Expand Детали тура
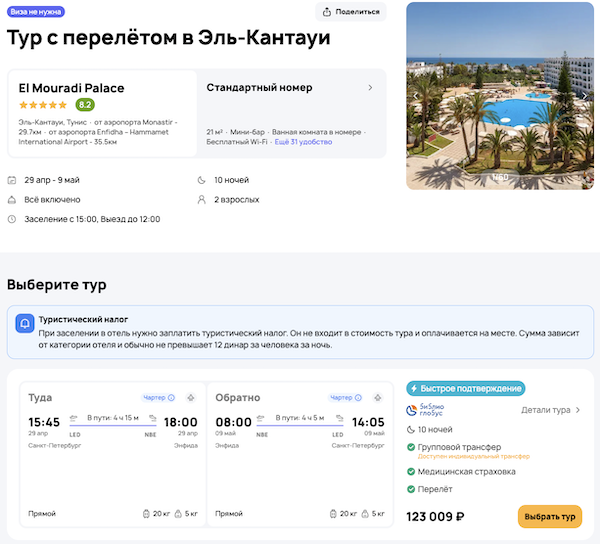Screen dimensions: 600x544 tap(551, 410)
